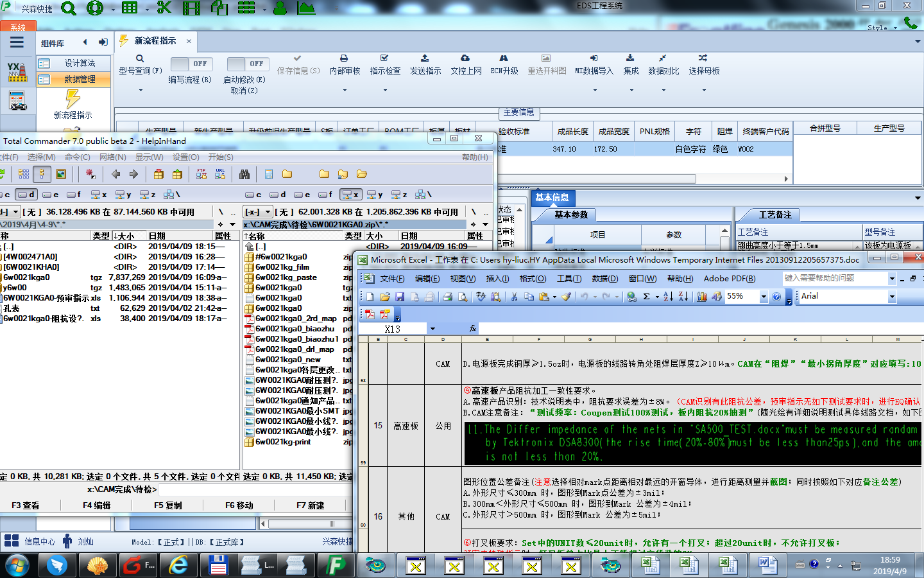
Task: Click the Save icon in Excel toolbar
Action: point(400,297)
